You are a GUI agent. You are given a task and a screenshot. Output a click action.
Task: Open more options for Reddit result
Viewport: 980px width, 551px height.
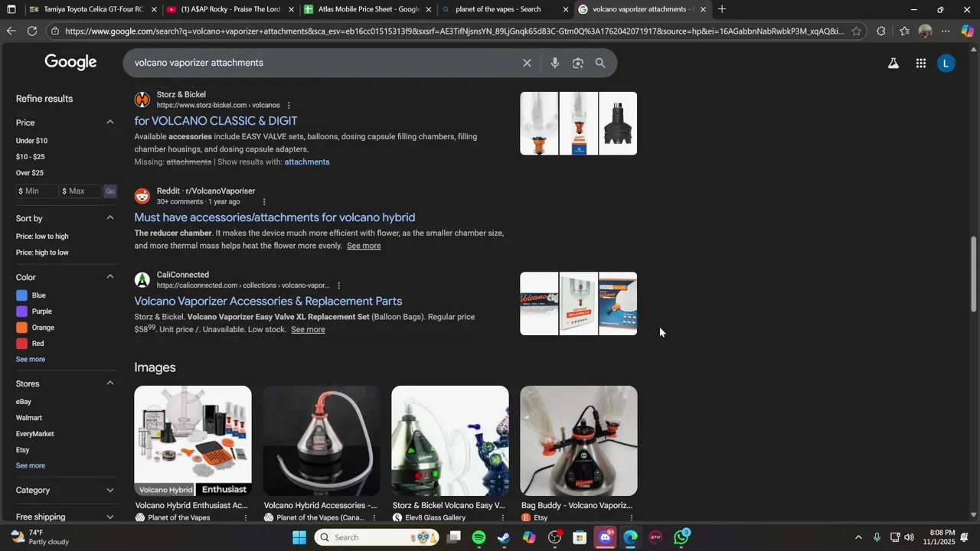click(x=264, y=202)
